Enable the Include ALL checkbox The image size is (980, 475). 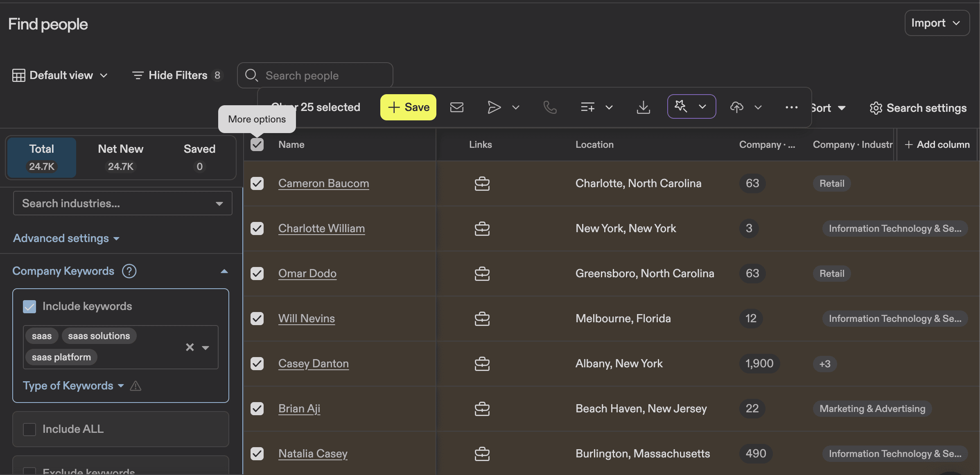coord(29,429)
